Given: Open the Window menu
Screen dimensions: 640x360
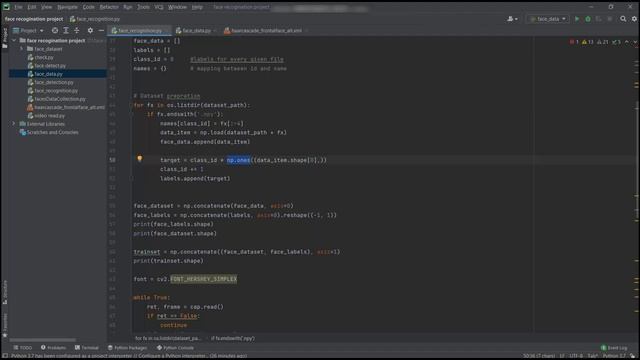Looking at the screenshot, I should [178, 7].
